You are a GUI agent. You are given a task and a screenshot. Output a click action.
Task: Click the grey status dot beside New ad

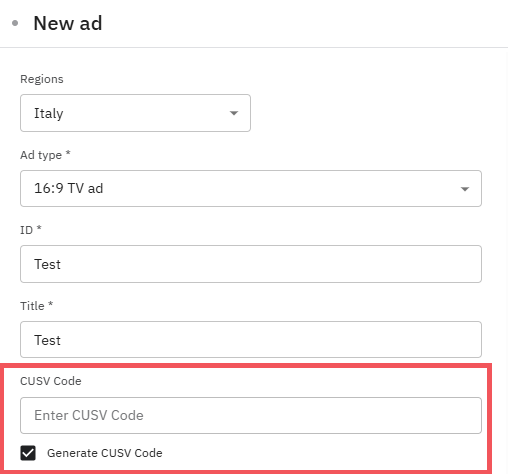[15, 23]
